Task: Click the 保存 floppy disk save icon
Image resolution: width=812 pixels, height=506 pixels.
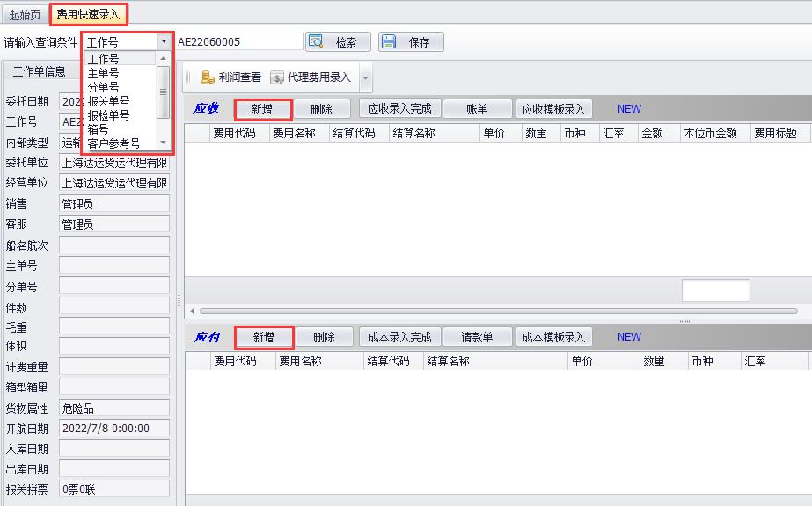Action: point(389,42)
